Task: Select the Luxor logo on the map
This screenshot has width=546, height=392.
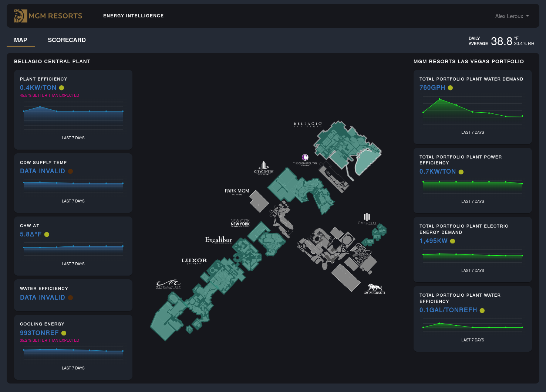Action: [194, 261]
